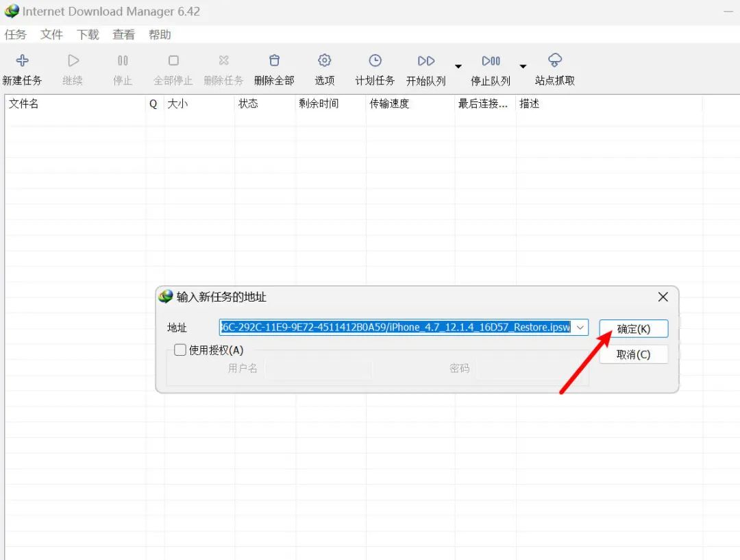Click the Q column header

tap(155, 104)
